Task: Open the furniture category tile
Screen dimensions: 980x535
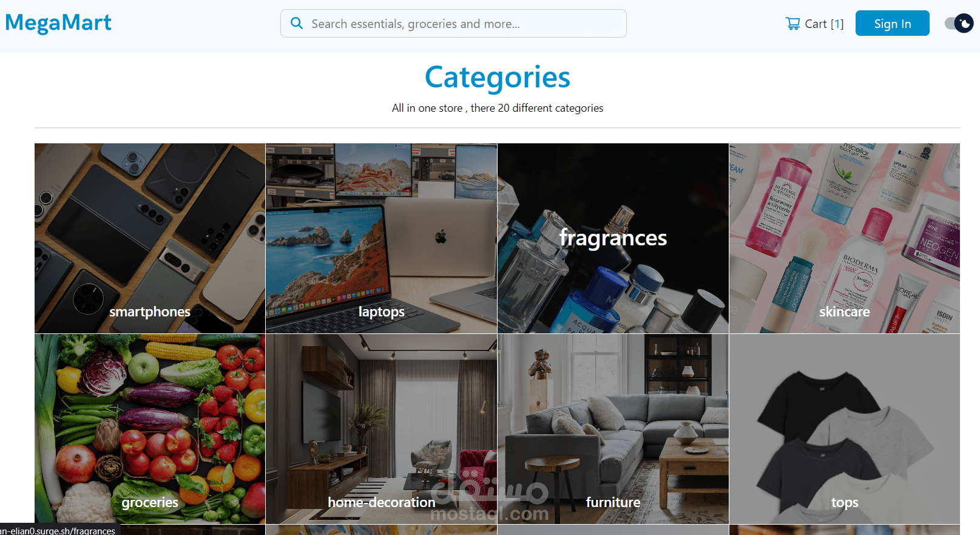Action: tap(613, 429)
